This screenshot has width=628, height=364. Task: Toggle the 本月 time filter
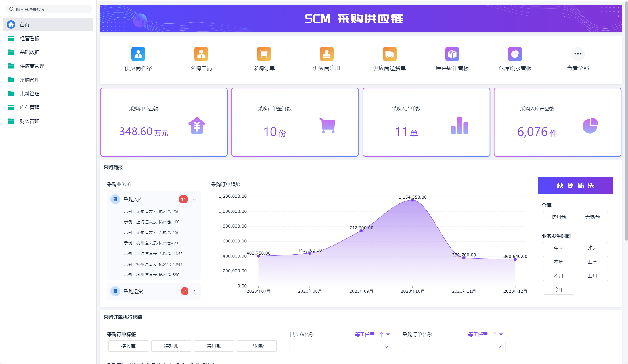(x=558, y=276)
